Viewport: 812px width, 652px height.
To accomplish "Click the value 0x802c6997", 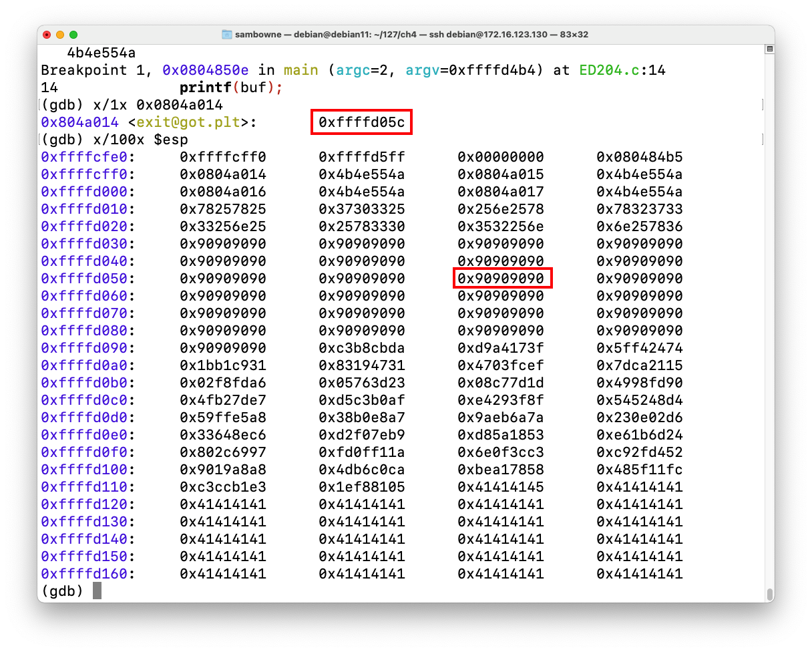I will click(x=223, y=452).
